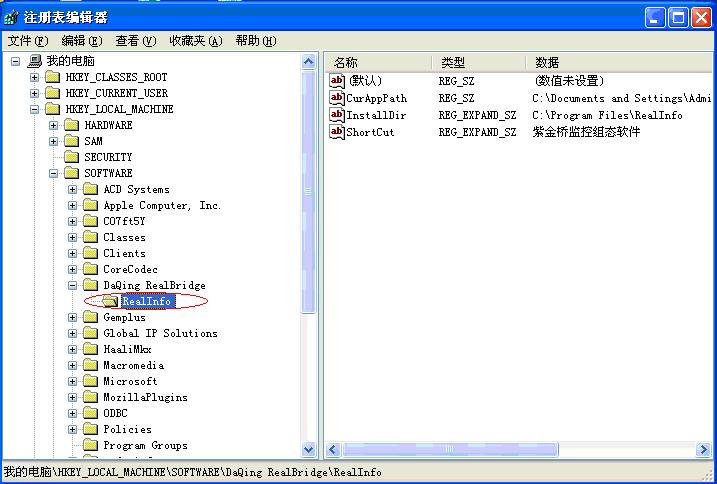Open the 收藏夹(A) favorites menu
717x484 pixels.
click(194, 41)
